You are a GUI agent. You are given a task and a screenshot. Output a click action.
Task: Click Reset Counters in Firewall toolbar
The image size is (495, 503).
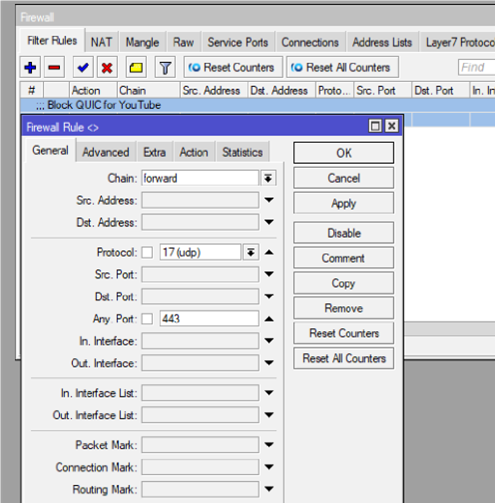pos(233,68)
